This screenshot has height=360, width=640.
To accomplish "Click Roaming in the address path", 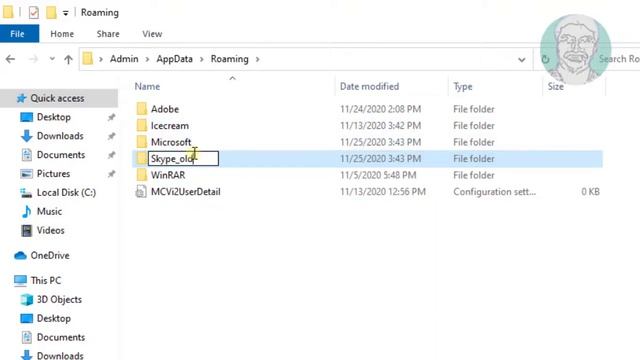I will tap(229, 59).
